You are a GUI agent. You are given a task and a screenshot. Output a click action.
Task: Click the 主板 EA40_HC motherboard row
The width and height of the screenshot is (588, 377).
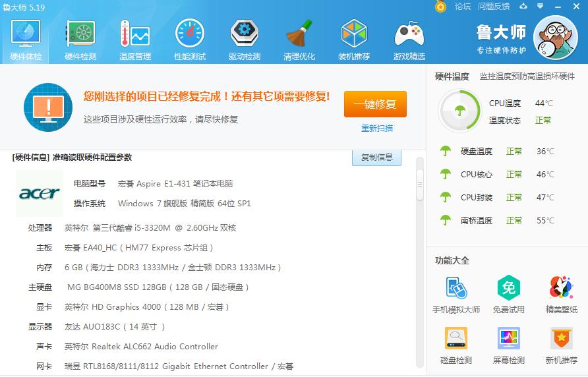click(x=125, y=248)
